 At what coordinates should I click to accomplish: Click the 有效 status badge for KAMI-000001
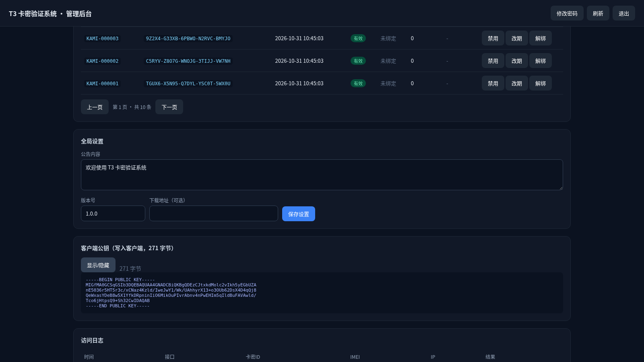point(358,84)
